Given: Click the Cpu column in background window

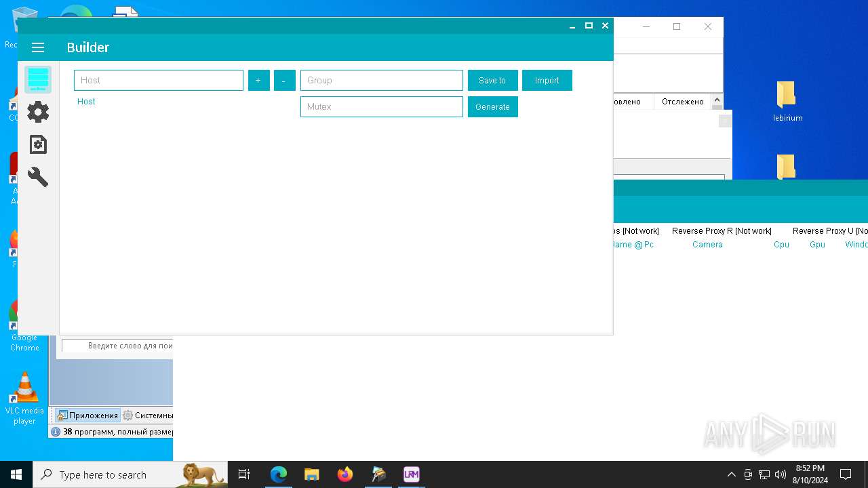Looking at the screenshot, I should (781, 245).
